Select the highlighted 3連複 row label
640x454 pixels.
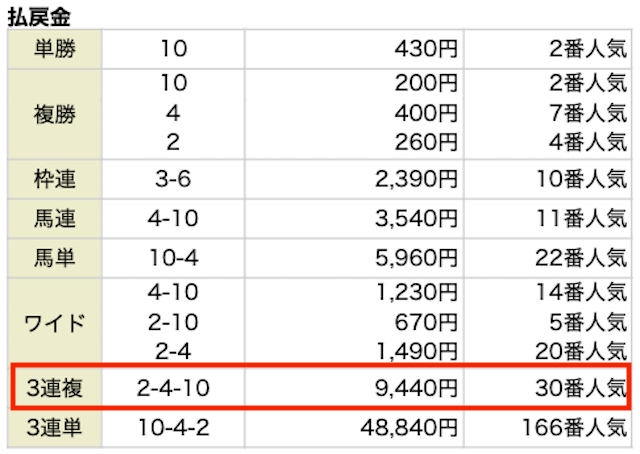coord(55,388)
